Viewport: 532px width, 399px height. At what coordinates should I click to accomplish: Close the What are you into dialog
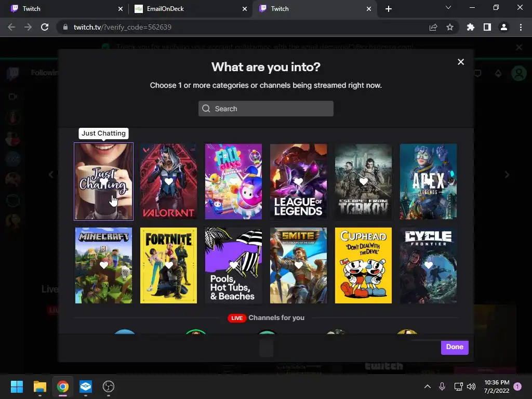[460, 62]
